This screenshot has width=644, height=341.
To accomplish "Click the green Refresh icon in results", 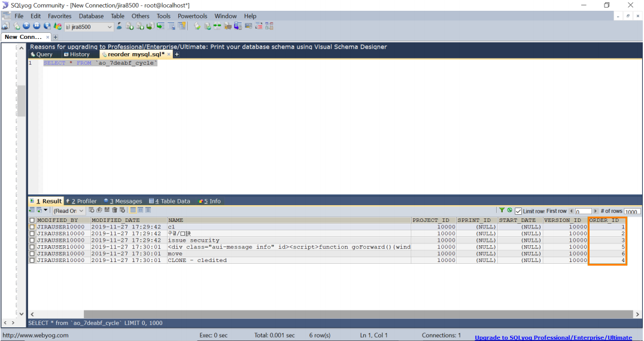I will (x=510, y=210).
